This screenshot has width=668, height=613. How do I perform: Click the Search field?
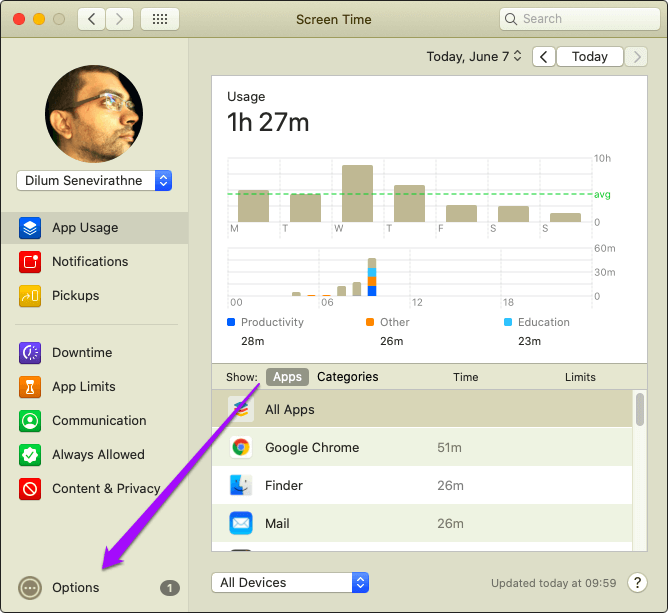tap(577, 19)
